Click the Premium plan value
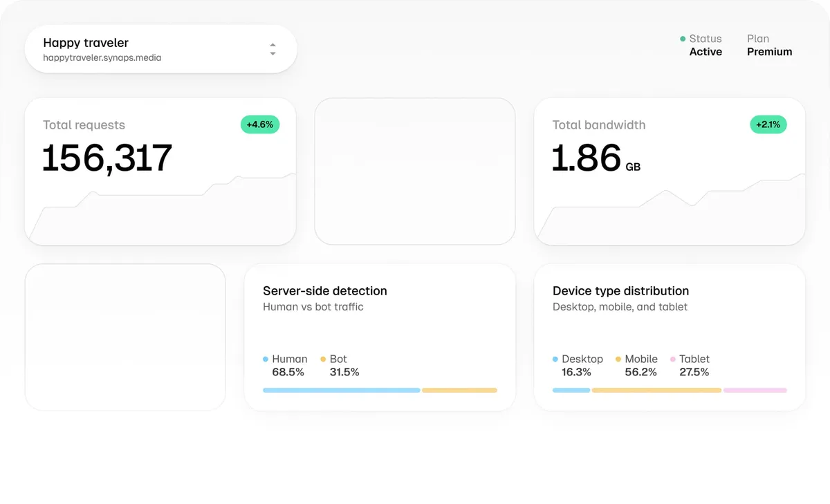The height and width of the screenshot is (504, 830). click(769, 52)
